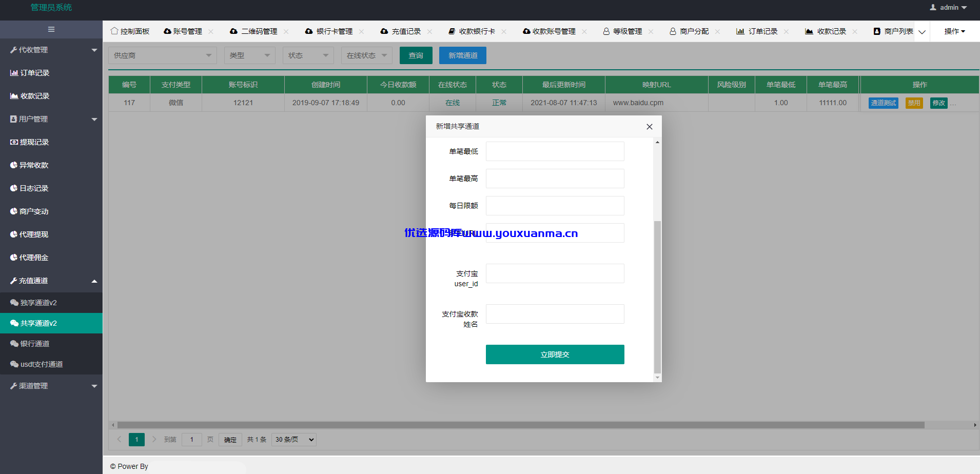This screenshot has height=474, width=980.
Task: Click the admin user icon
Action: click(933, 8)
